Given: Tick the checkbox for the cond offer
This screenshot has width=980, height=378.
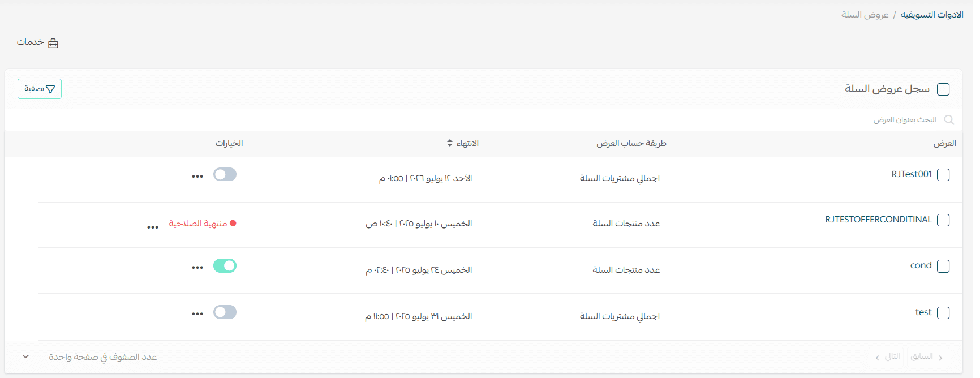Looking at the screenshot, I should (x=943, y=267).
